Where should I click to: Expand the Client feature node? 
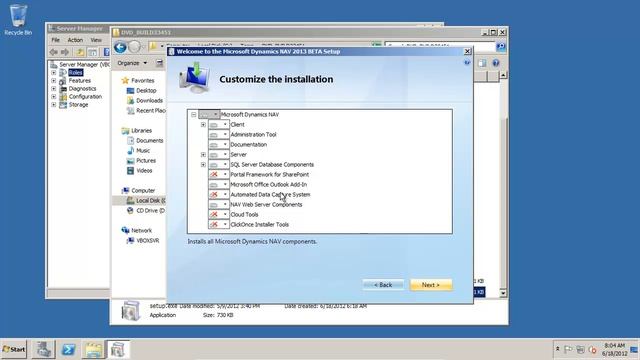point(203,124)
